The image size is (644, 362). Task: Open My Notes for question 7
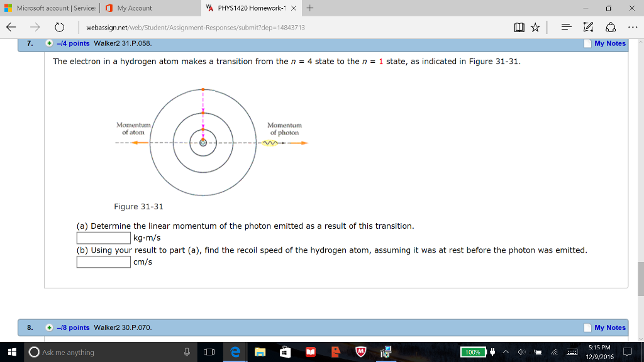point(605,43)
